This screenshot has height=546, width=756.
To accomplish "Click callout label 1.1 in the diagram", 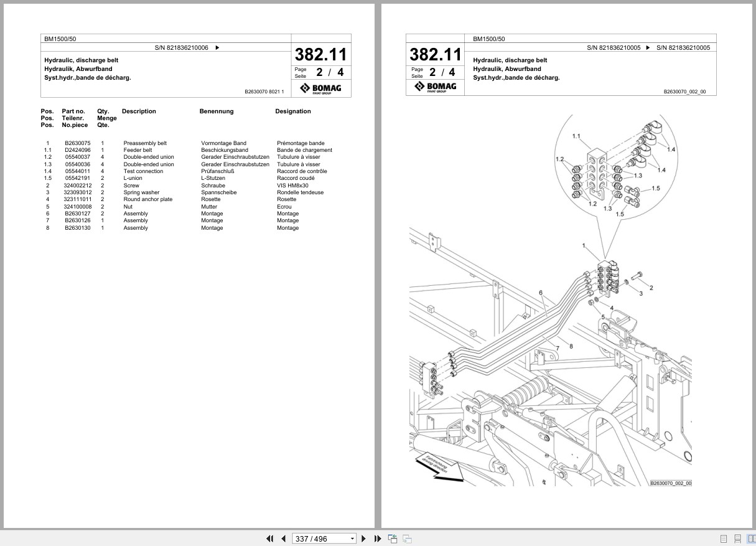I will 576,136.
